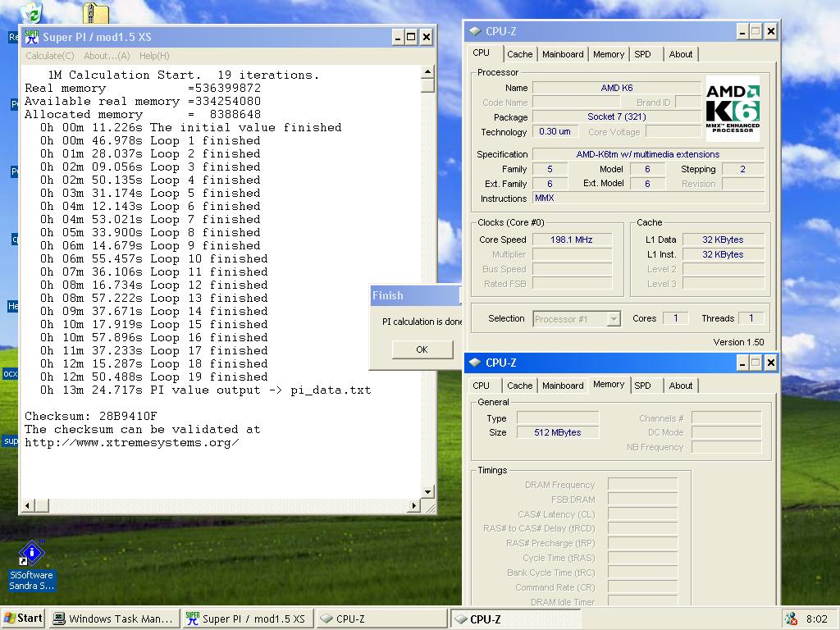840x630 pixels.
Task: Open the zipped folder icon on desktop
Action: coord(96,11)
